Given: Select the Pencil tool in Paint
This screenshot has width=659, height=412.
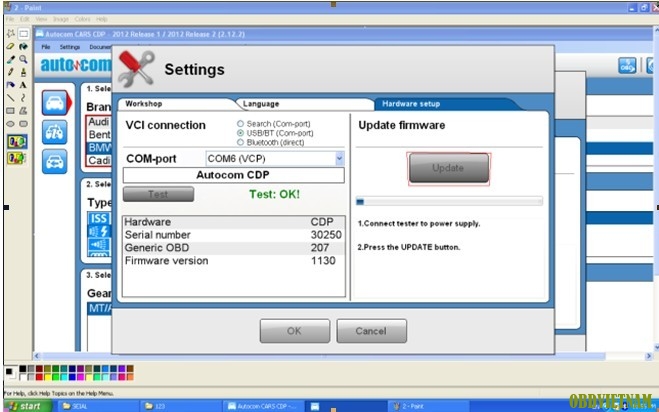Looking at the screenshot, I should click(11, 72).
